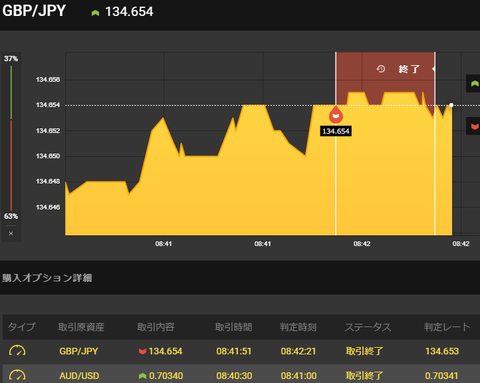Click the 134.653 closing rate cell

[x=442, y=351]
